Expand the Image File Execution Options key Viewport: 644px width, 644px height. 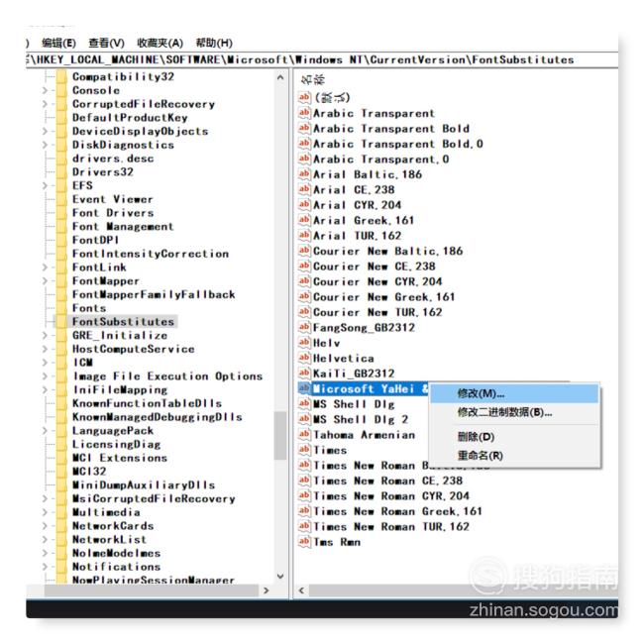tap(46, 376)
